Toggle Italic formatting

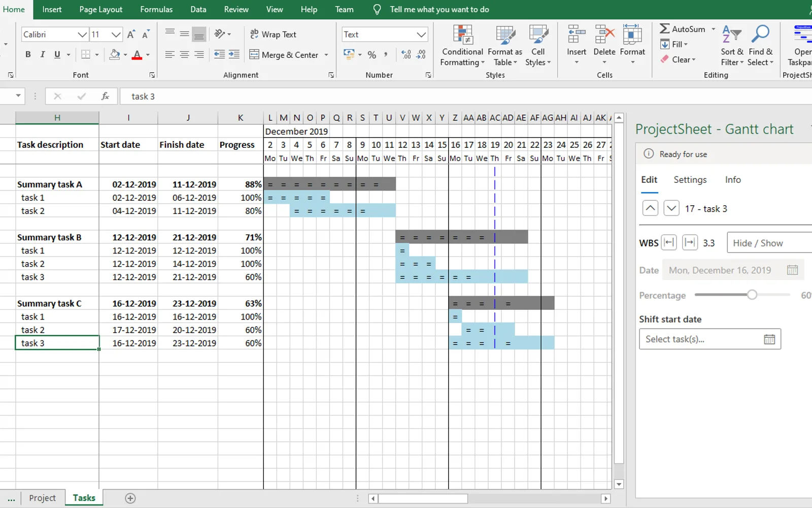click(x=43, y=54)
